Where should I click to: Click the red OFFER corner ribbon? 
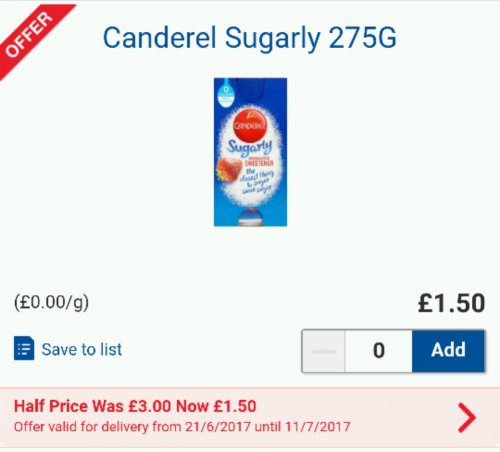coord(32,37)
